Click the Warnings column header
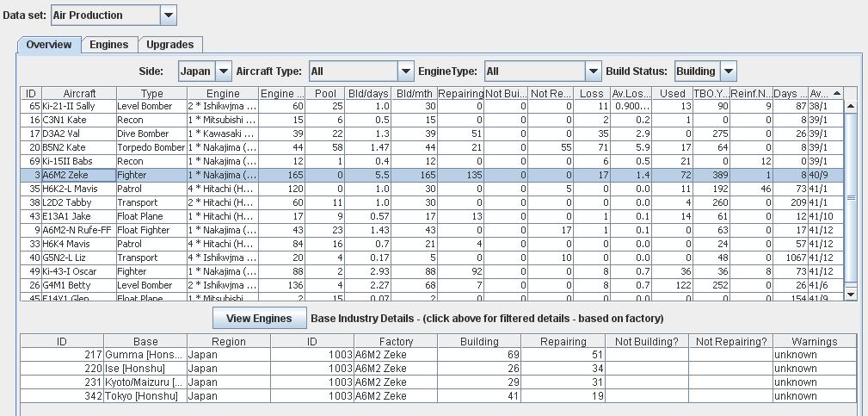The width and height of the screenshot is (868, 416). [814, 341]
